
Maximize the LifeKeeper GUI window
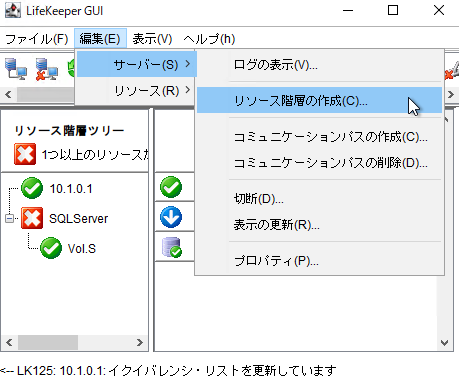393,10
